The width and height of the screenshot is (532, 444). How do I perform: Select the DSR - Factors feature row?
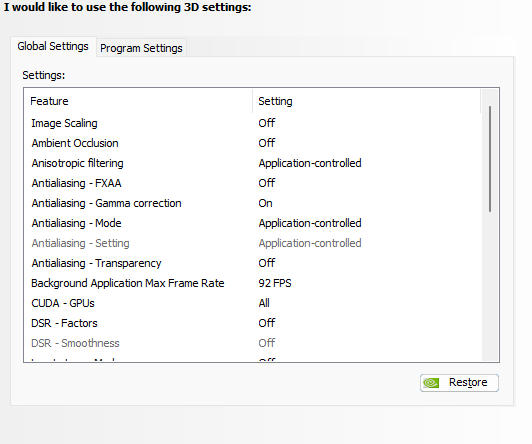(x=252, y=323)
